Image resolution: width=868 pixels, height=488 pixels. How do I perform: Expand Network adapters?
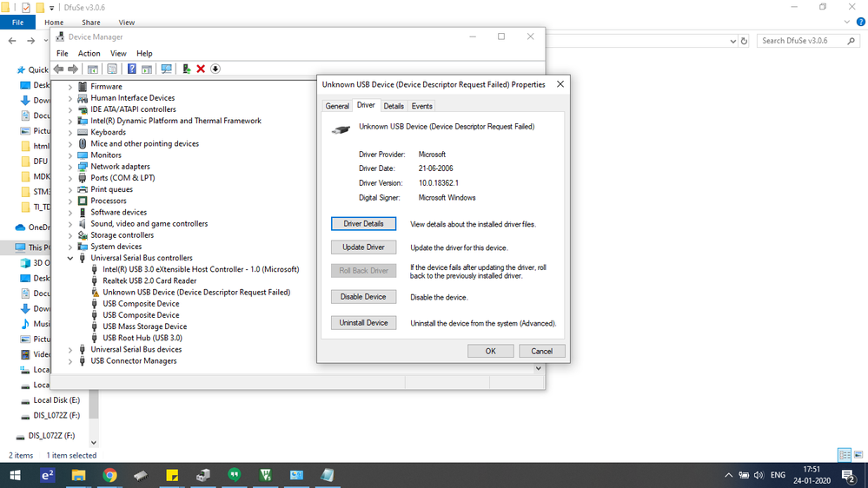(x=70, y=167)
